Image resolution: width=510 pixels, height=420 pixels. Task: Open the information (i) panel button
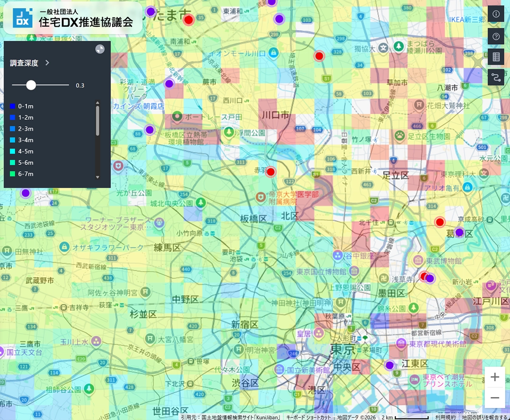pos(496,14)
